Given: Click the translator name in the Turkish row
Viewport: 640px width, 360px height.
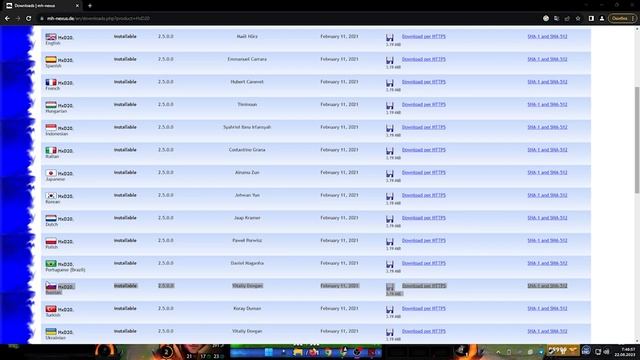Looking at the screenshot, I should [x=247, y=308].
